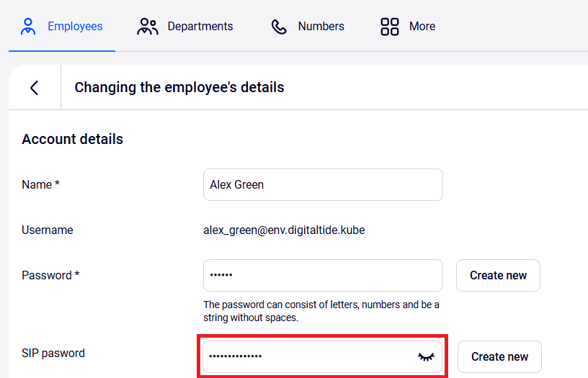Click the Numbers phone handset icon
588x378 pixels.
(279, 27)
